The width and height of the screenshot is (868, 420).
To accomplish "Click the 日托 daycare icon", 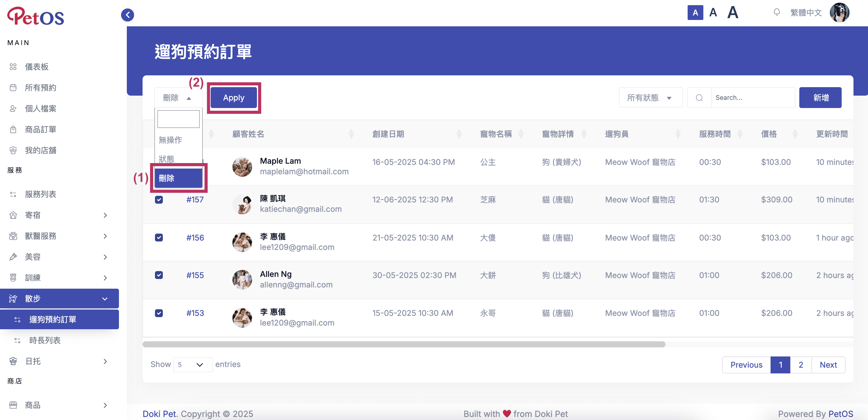I will click(x=13, y=361).
